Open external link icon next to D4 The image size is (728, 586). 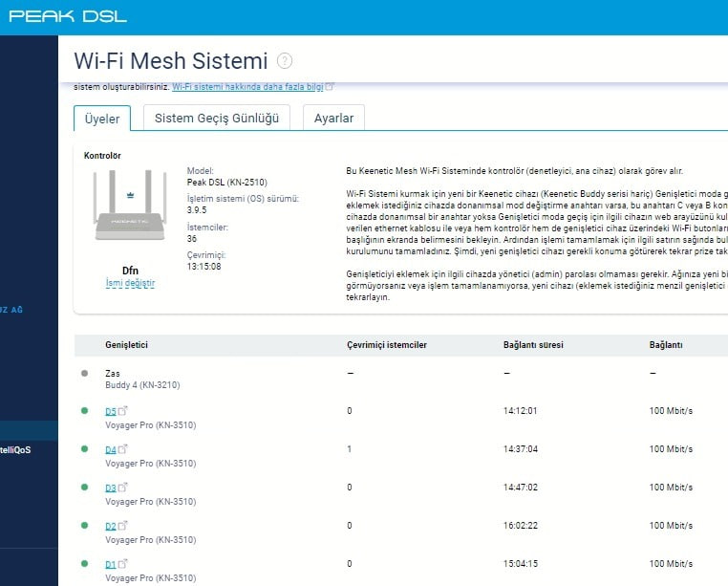(122, 449)
